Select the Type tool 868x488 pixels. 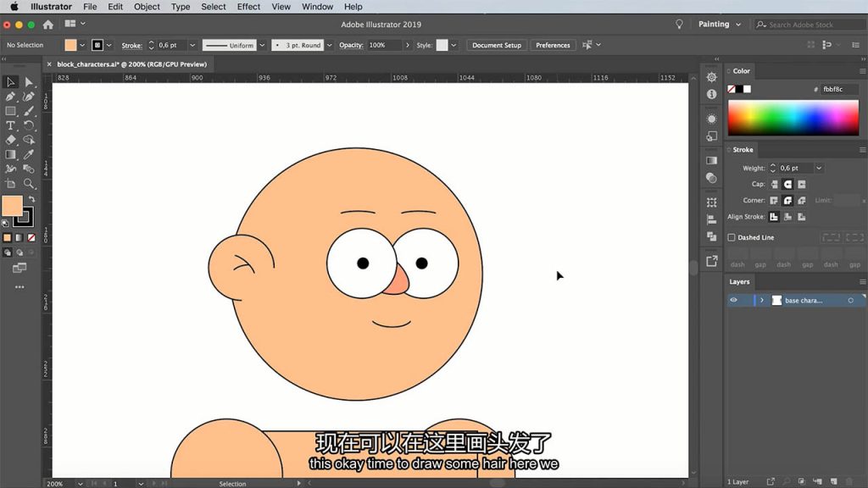(x=10, y=125)
